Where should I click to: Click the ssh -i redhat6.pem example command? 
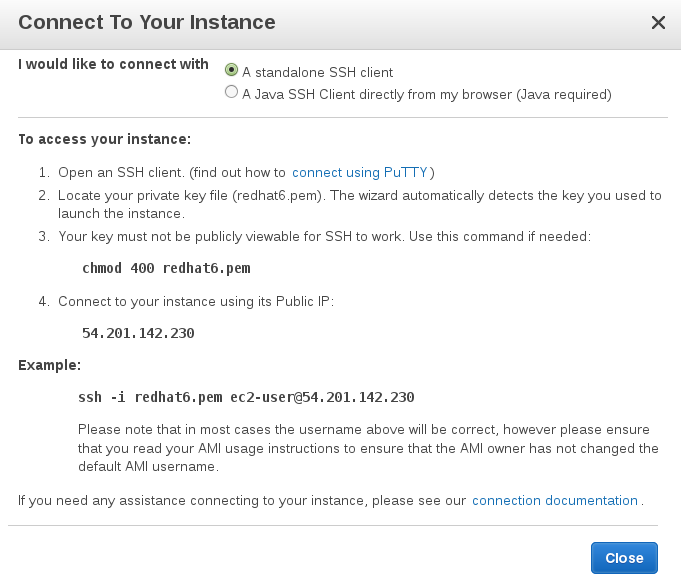click(x=246, y=397)
